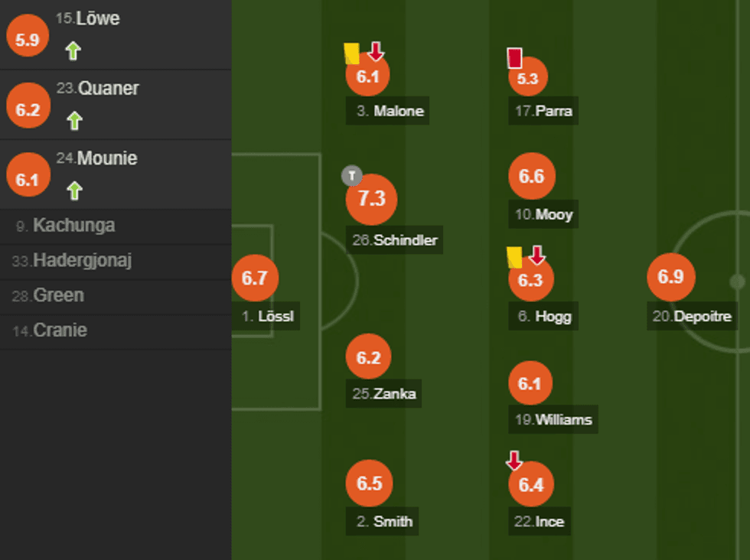The height and width of the screenshot is (560, 750).
Task: Click the green sub-on arrow under Mounie
Action: (x=73, y=190)
